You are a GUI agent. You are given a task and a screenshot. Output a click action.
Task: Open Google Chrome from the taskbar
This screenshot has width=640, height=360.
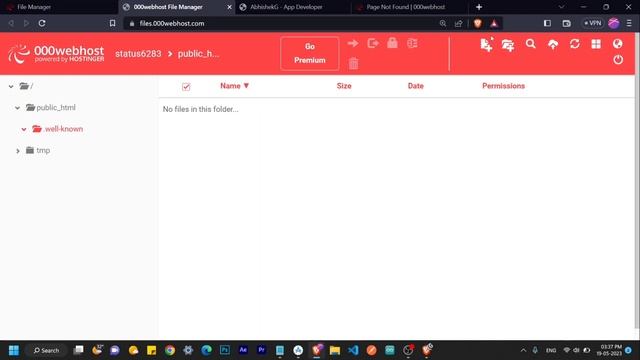tap(170, 350)
